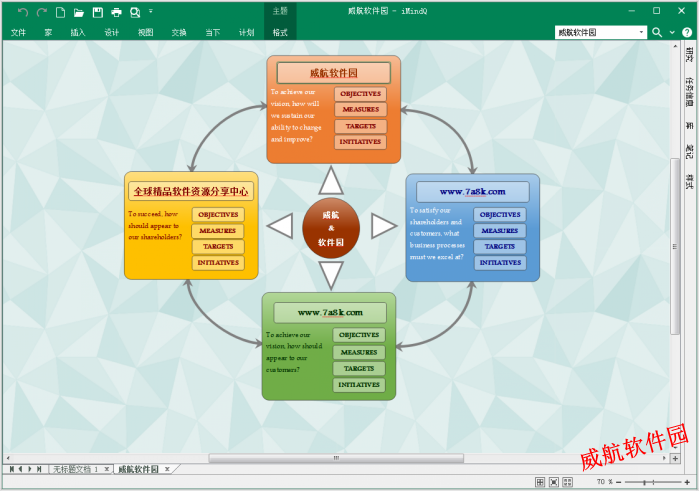Select the central 威航 & 软件园 circle topic
This screenshot has height=491, width=699.
331,228
